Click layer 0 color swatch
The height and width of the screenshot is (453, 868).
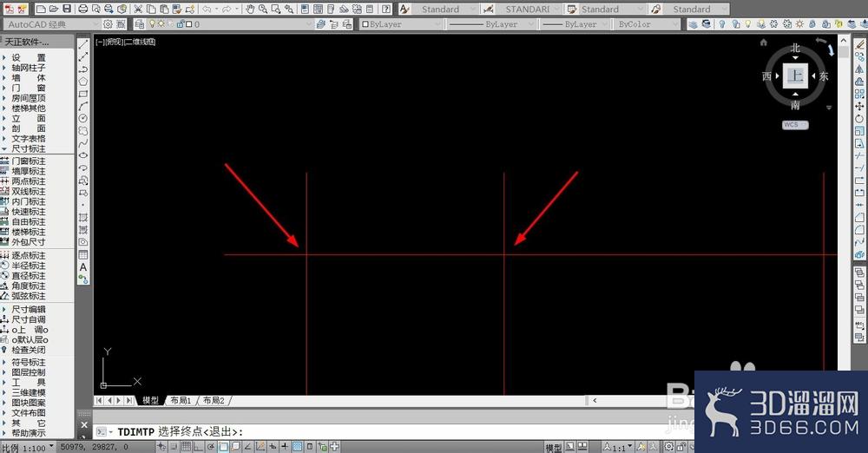[x=189, y=24]
